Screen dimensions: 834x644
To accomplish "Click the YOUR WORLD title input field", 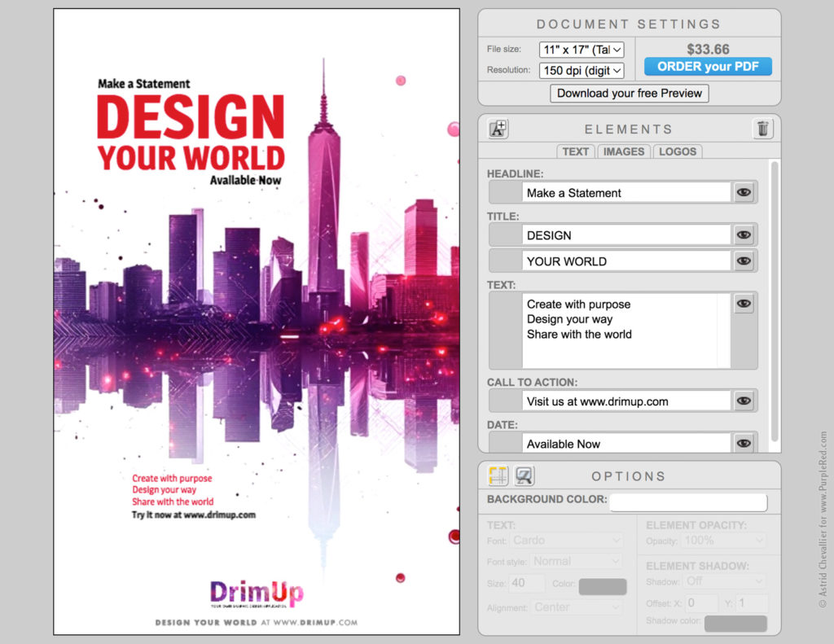I will [x=626, y=261].
